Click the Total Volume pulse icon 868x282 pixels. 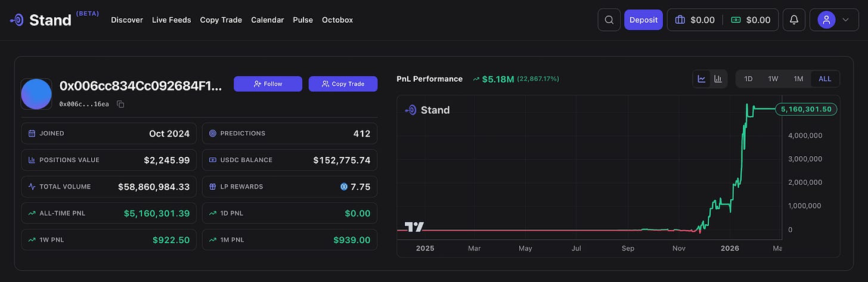pyautogui.click(x=32, y=187)
